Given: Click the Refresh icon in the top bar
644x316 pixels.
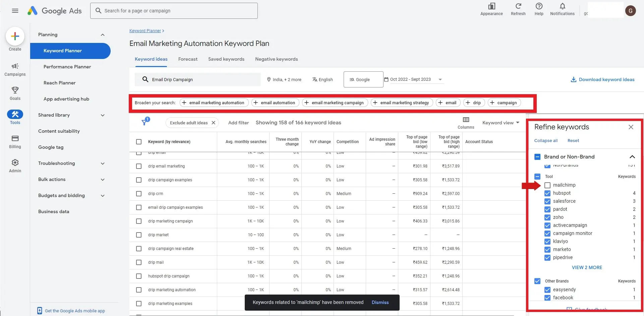Looking at the screenshot, I should pyautogui.click(x=518, y=6).
